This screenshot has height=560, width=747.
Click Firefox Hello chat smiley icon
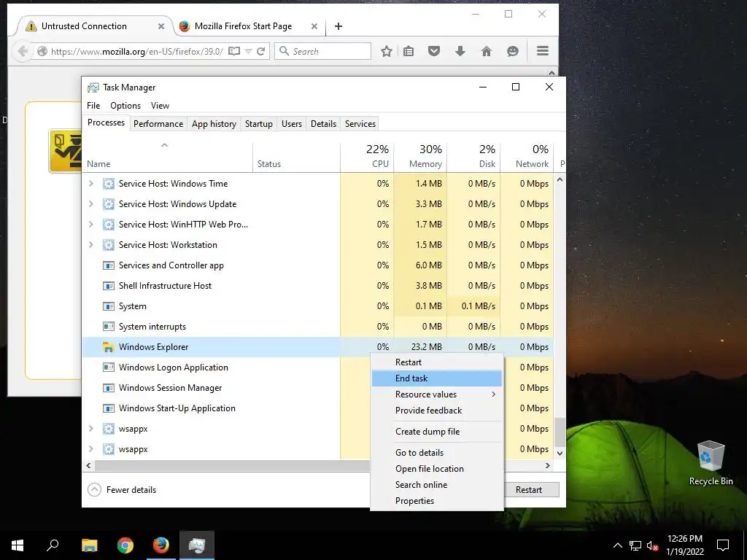(513, 51)
